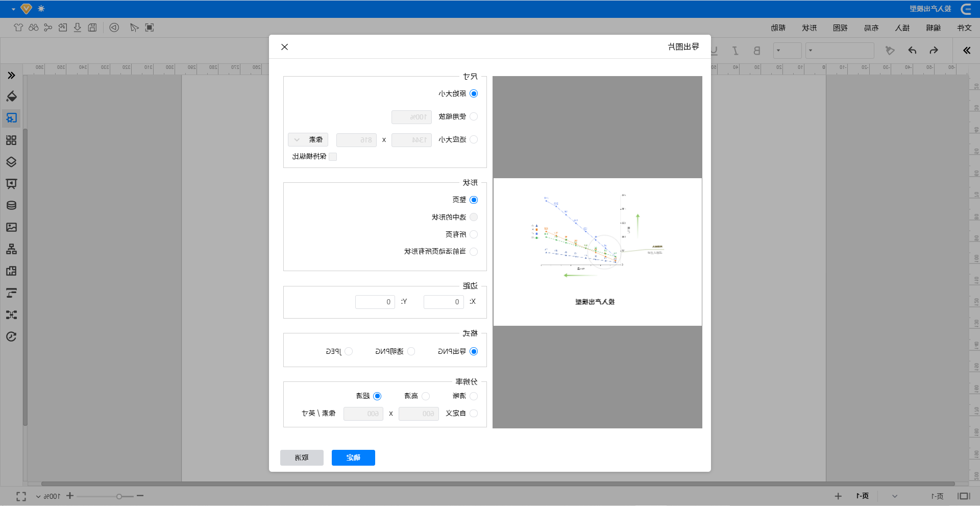The width and height of the screenshot is (980, 506).
Task: Click the export arrow-box icon in toolbar
Action: (x=63, y=28)
